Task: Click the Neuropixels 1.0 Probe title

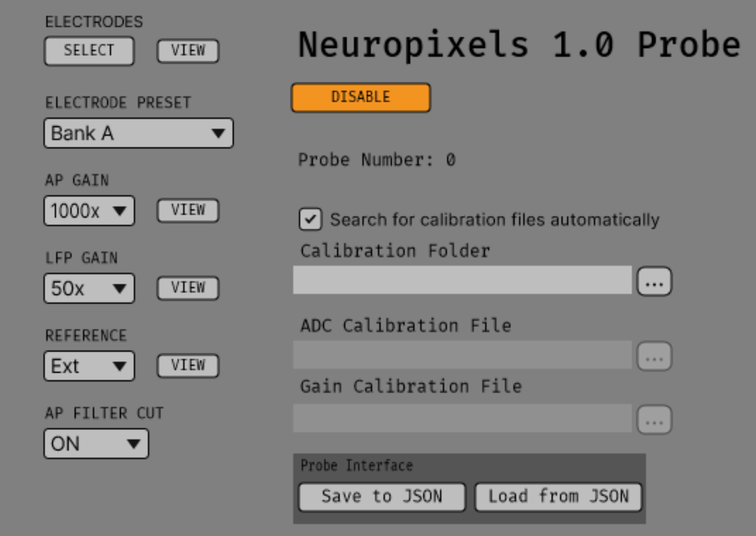Action: pyautogui.click(x=519, y=45)
